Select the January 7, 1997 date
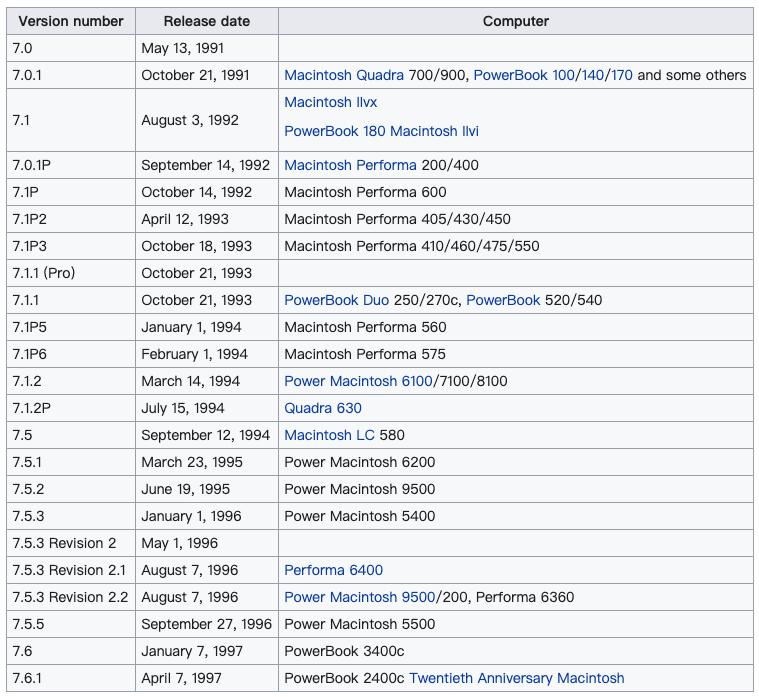The width and height of the screenshot is (759, 697). tap(207, 652)
